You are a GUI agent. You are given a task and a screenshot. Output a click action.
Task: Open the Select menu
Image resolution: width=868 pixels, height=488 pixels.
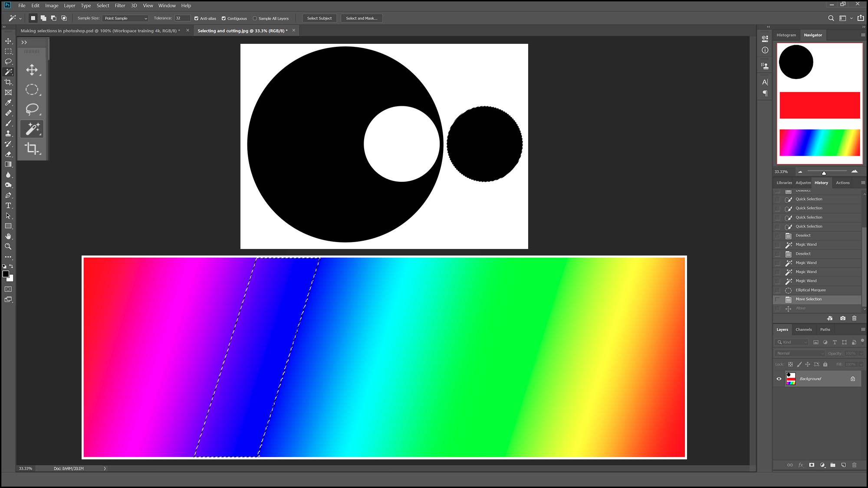point(103,5)
